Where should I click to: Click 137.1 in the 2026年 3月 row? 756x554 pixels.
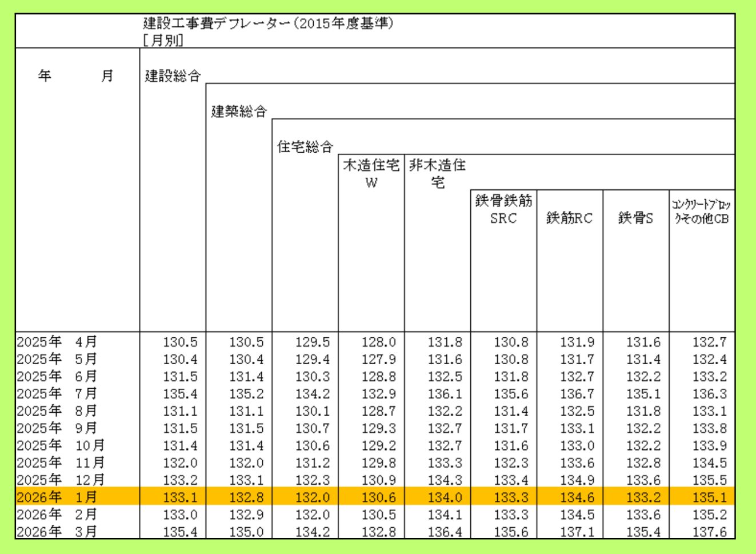(x=577, y=532)
